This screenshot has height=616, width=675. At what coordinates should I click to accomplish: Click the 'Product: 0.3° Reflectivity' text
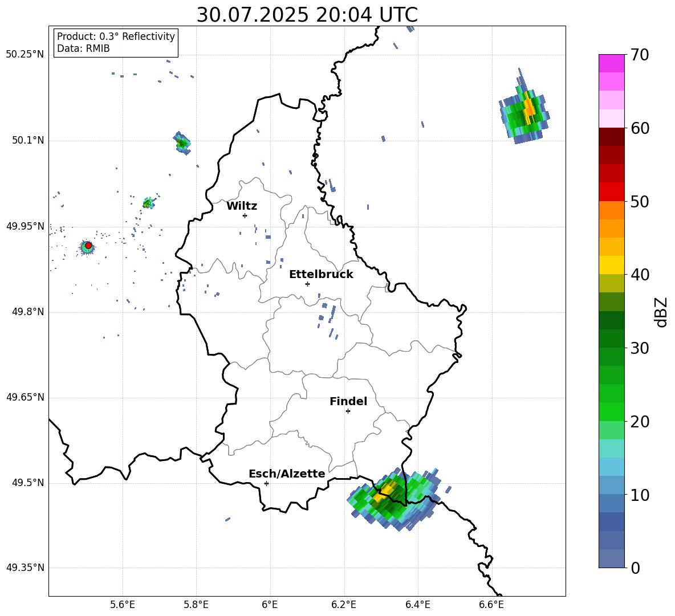point(116,36)
